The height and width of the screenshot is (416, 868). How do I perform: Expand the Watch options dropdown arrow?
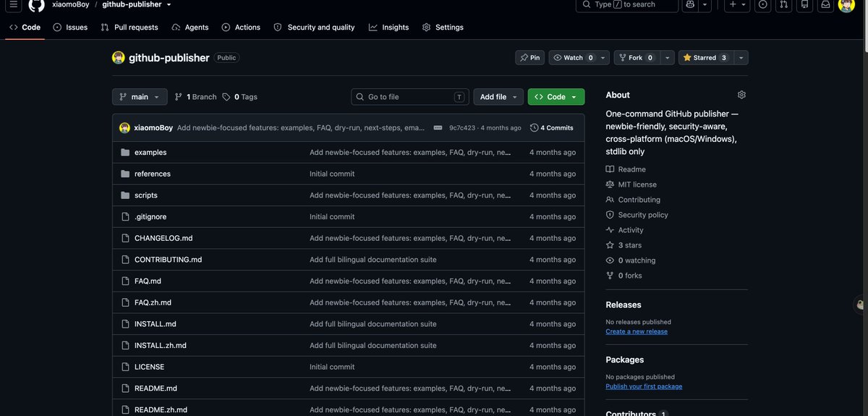click(x=603, y=58)
